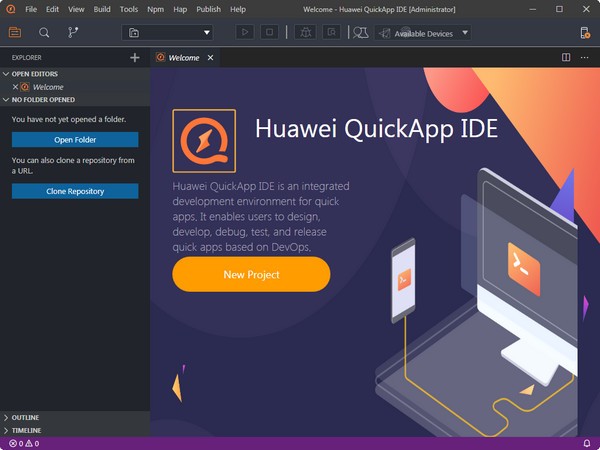Viewport: 600px width, 450px height.
Task: Click the Stop square button in the toolbar
Action: (x=269, y=33)
